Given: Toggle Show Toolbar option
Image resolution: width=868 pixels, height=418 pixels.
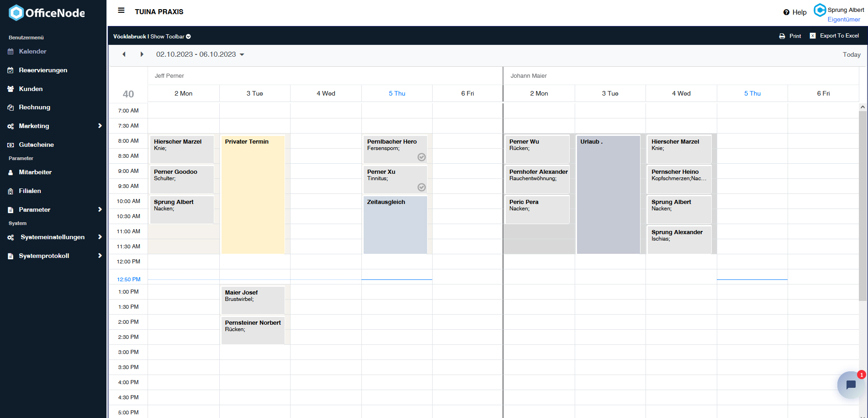Looking at the screenshot, I should pyautogui.click(x=170, y=37).
